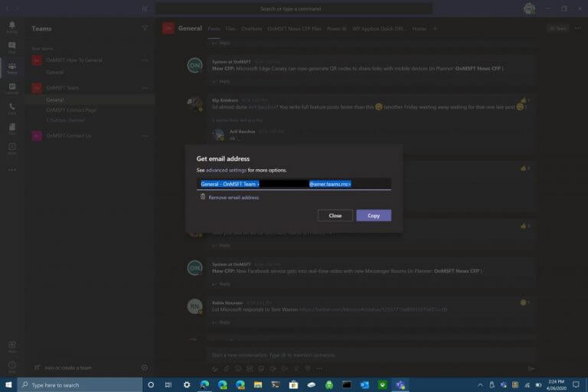This screenshot has height=392, width=588.
Task: Open the notification center icon on taskbar
Action: (576, 385)
